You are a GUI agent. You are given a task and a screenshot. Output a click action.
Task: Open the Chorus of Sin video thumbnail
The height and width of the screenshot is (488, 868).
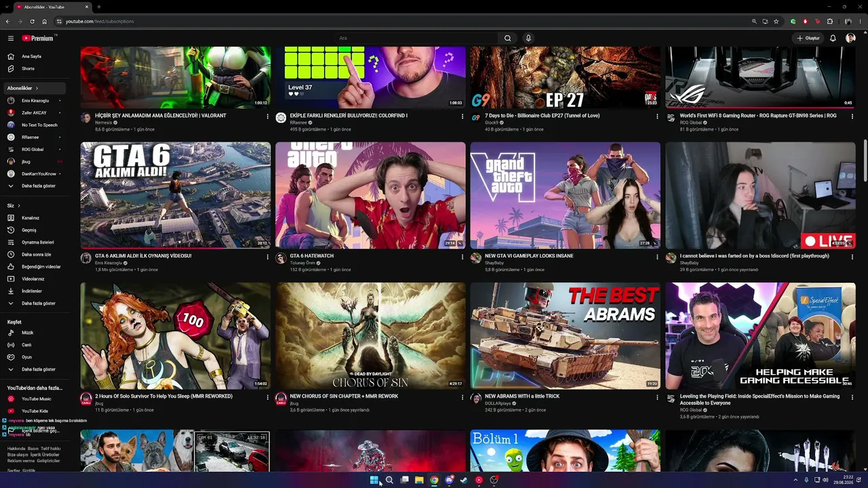pyautogui.click(x=370, y=335)
